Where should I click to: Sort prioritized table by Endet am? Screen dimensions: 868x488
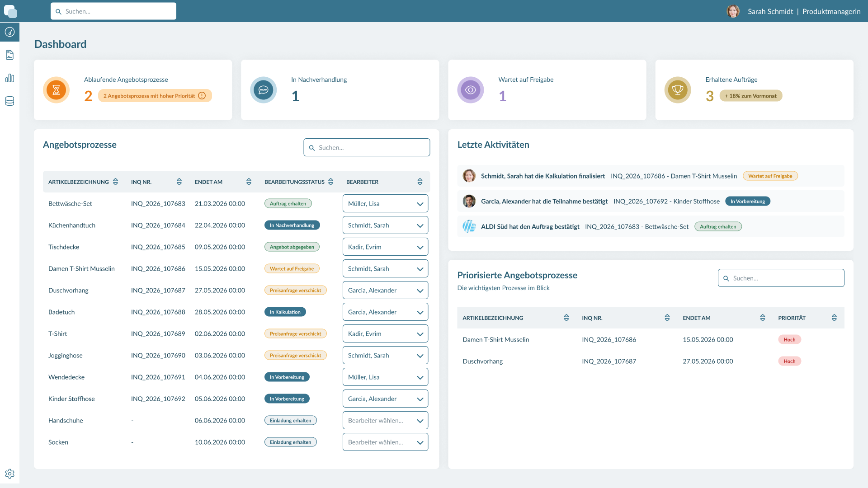(x=763, y=318)
